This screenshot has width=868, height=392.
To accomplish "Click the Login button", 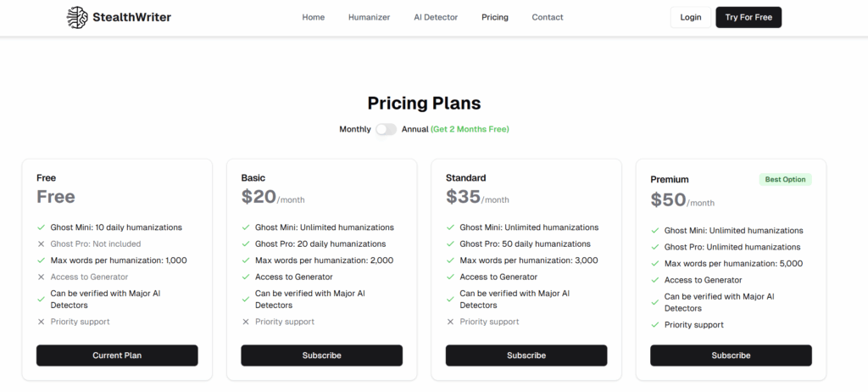I will coord(690,17).
